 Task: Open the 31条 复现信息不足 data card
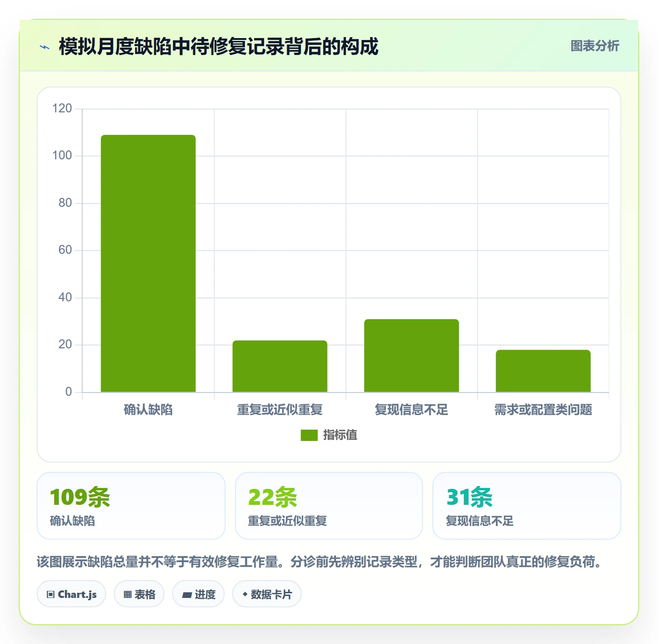point(527,506)
